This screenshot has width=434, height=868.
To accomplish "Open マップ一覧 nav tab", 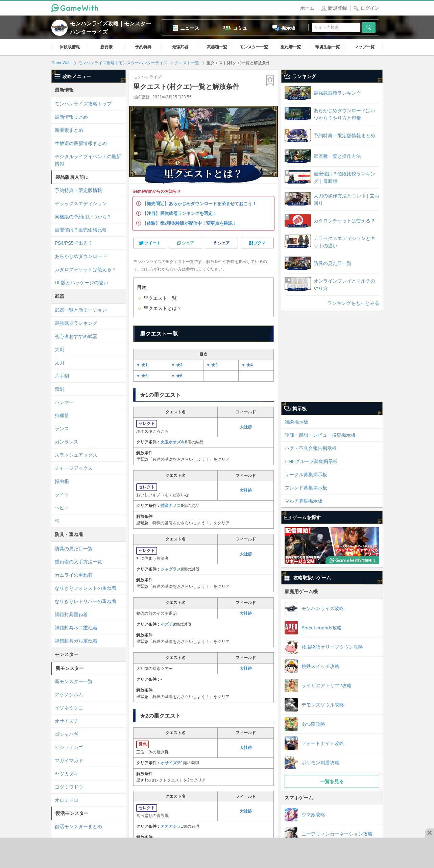I will pyautogui.click(x=364, y=47).
